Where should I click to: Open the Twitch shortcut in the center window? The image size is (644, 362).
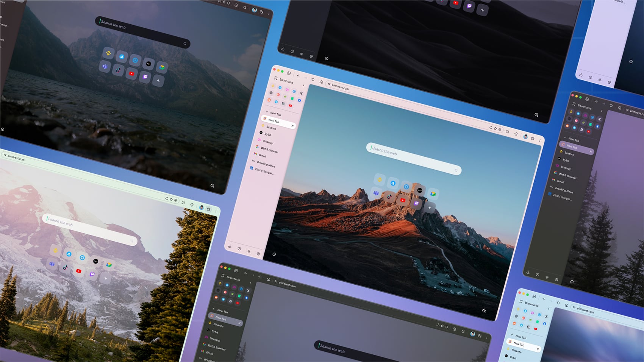pos(416,203)
